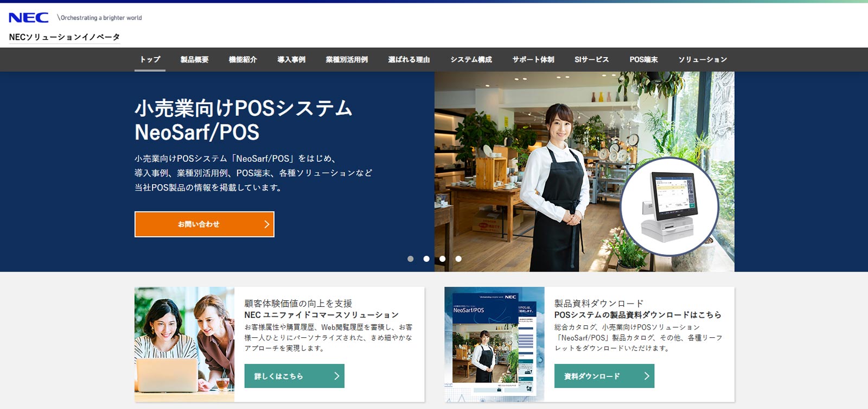The height and width of the screenshot is (409, 868).
Task: Click the chevron on 詳しくはこちら button
Action: point(336,376)
